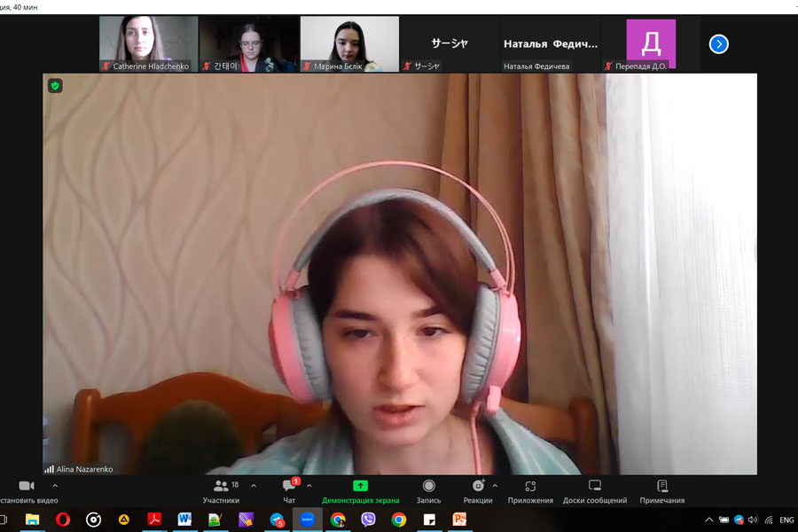Open the image editor with pencil icon
Screen dimensions: 798x532
pos(215,520)
